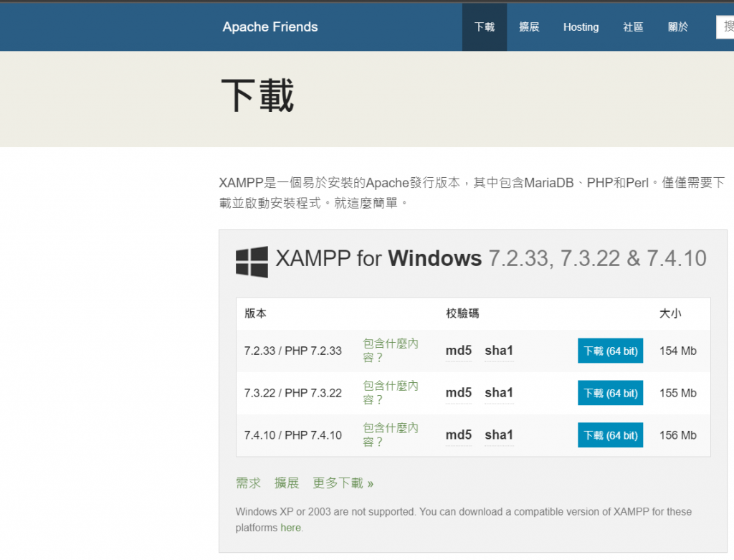Show md5 checksum for 7.4.10
734x560 pixels.
(459, 435)
